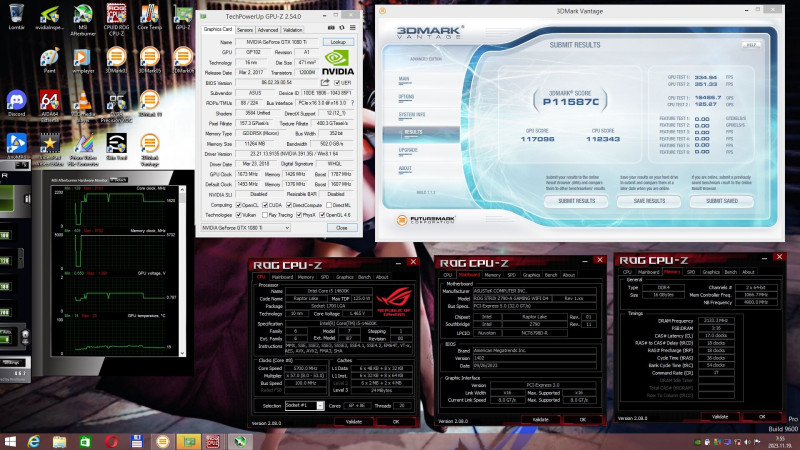This screenshot has height=450, width=800.
Task: Toggle the OpenGL 4.6 checkbox
Action: coord(322,215)
